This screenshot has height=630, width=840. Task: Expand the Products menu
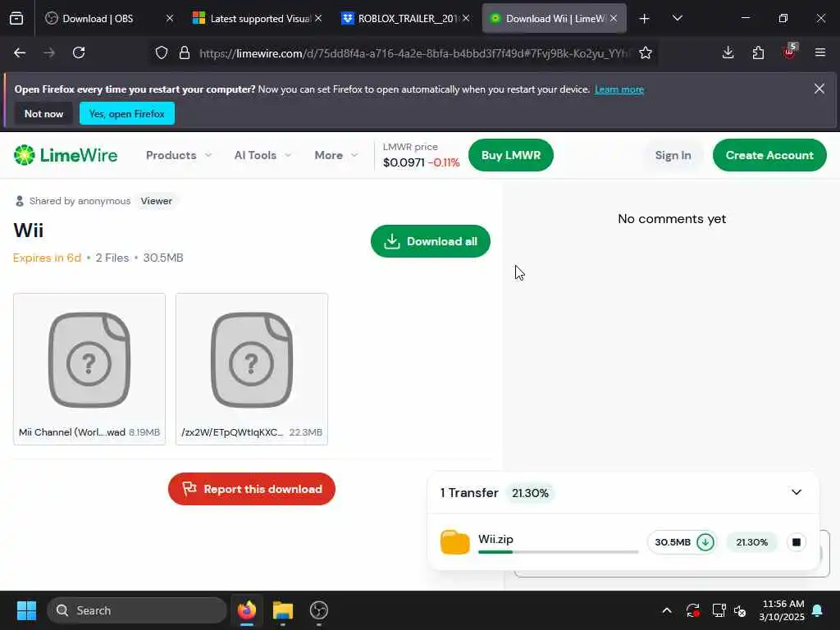[x=179, y=155]
